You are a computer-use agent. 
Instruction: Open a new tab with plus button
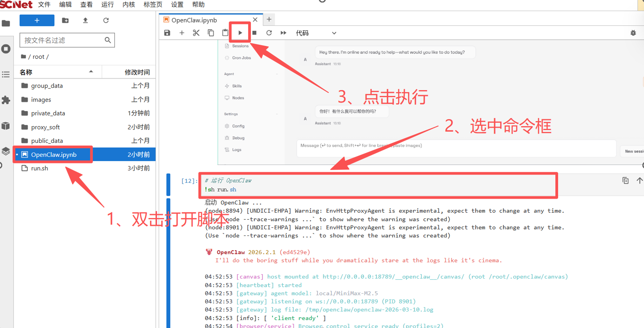point(269,19)
